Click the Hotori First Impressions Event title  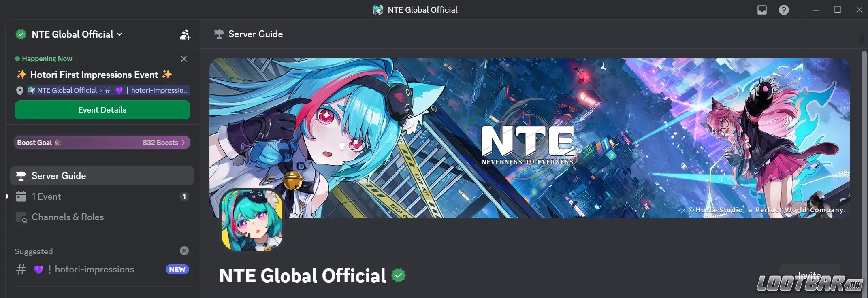click(94, 74)
